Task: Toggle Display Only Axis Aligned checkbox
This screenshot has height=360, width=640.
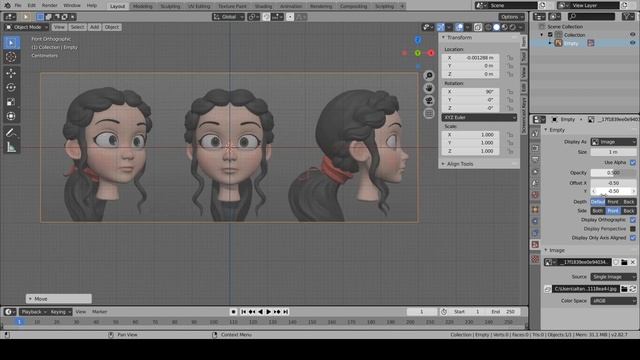Action: tap(633, 238)
